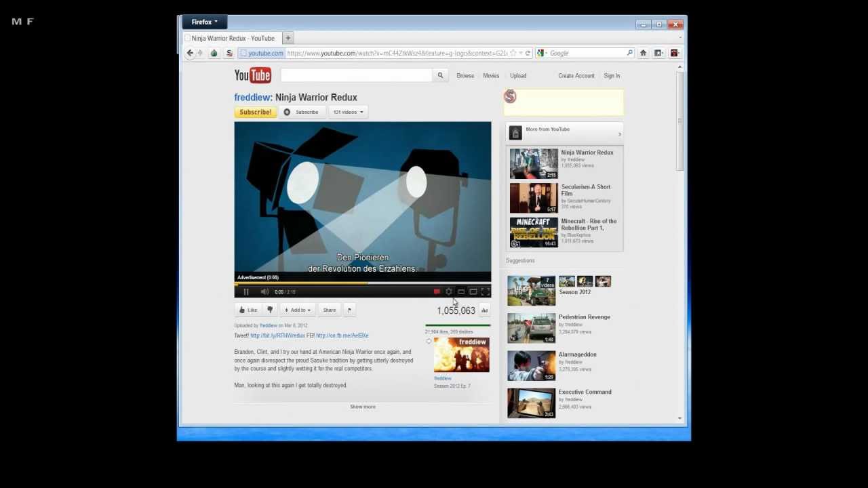Click the URL address field
The image size is (868, 488).
point(397,53)
